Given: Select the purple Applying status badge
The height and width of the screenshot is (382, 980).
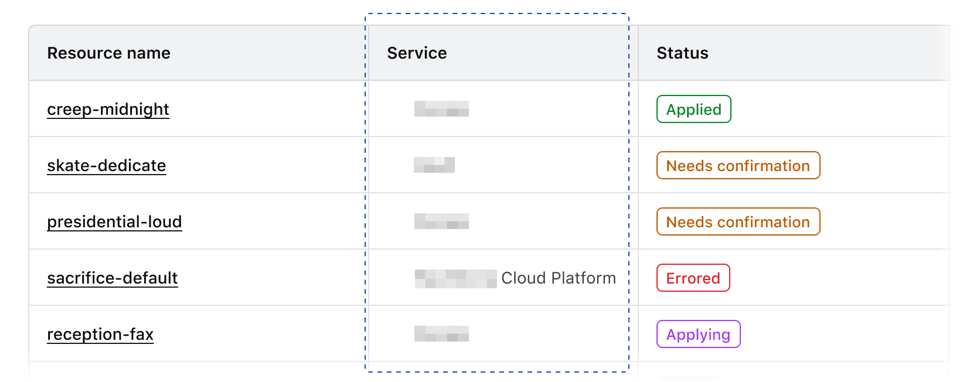Looking at the screenshot, I should 698,335.
